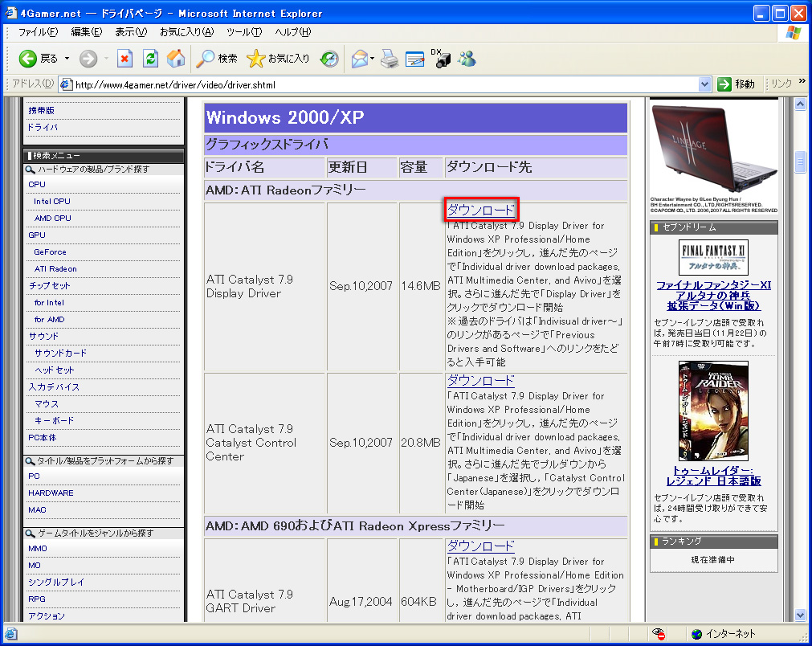Viewport: 812px width, 646px height.
Task: Open the Tools (ツール) menu
Action: (x=244, y=32)
